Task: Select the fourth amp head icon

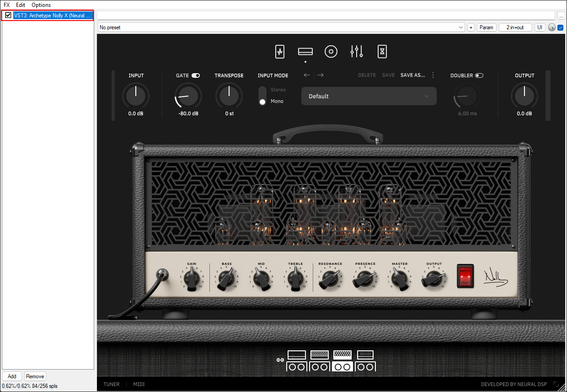Action: tap(365, 355)
